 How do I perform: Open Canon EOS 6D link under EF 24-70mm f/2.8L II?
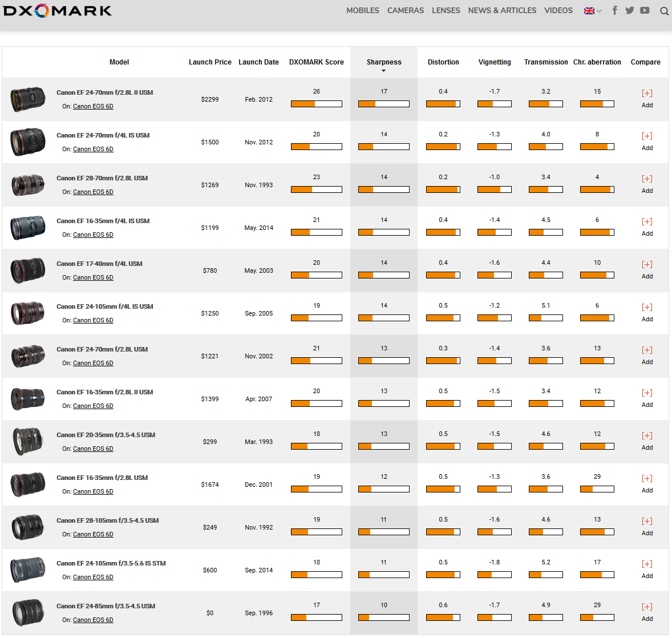93,106
